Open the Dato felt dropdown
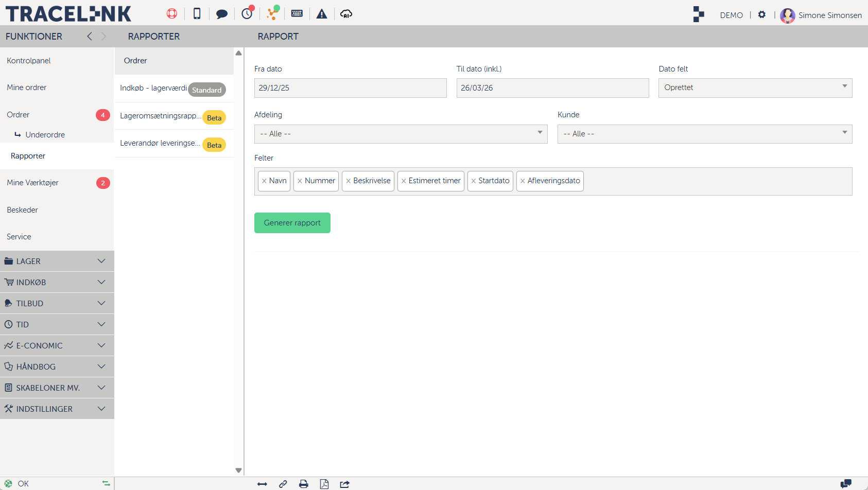 (x=755, y=88)
